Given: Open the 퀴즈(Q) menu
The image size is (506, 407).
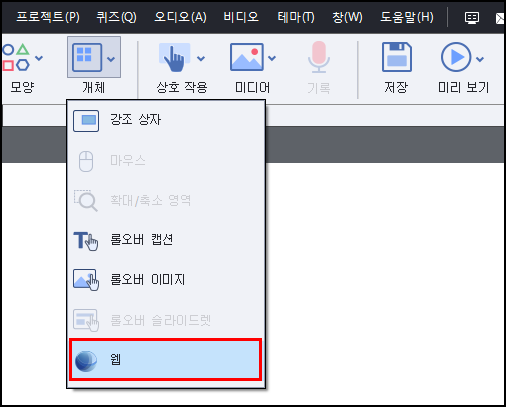Looking at the screenshot, I should (x=117, y=17).
